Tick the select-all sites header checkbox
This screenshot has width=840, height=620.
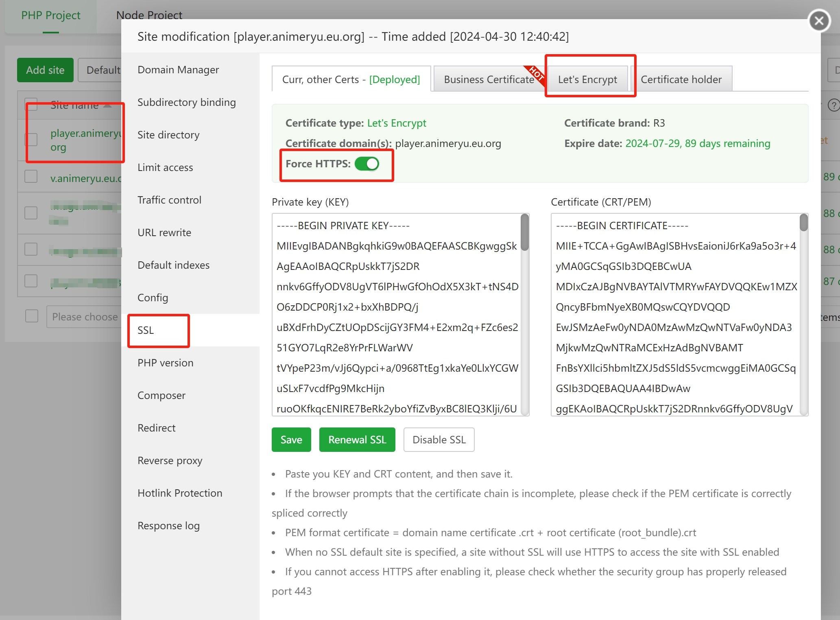(x=31, y=104)
